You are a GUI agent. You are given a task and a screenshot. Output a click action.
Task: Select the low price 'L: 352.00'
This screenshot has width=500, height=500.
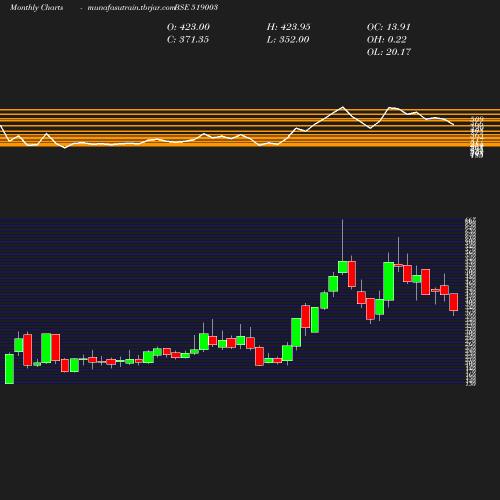tap(288, 39)
